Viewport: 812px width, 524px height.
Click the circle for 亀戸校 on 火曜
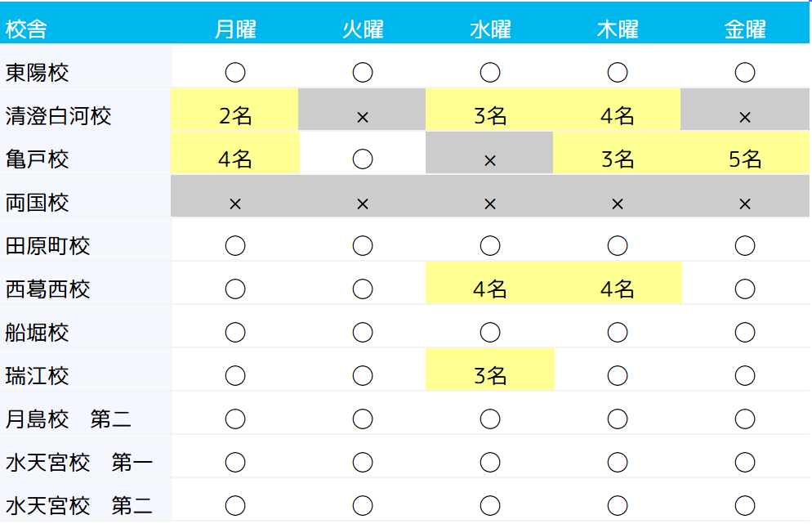tap(363, 159)
